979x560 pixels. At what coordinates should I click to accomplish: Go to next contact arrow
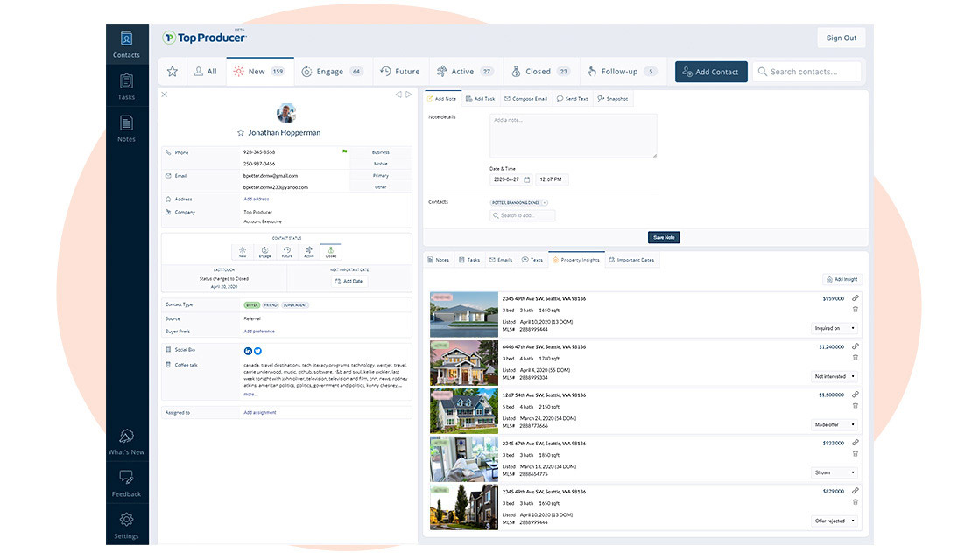408,94
